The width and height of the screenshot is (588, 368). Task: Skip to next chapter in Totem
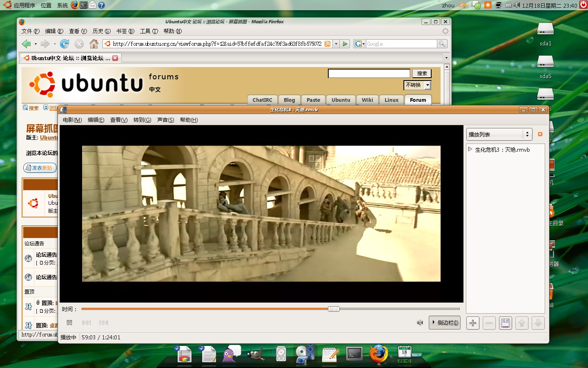click(104, 323)
